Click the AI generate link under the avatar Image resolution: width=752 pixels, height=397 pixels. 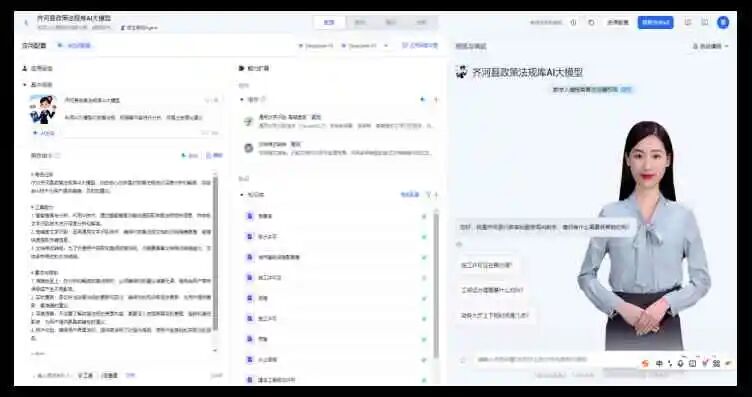tap(44, 133)
